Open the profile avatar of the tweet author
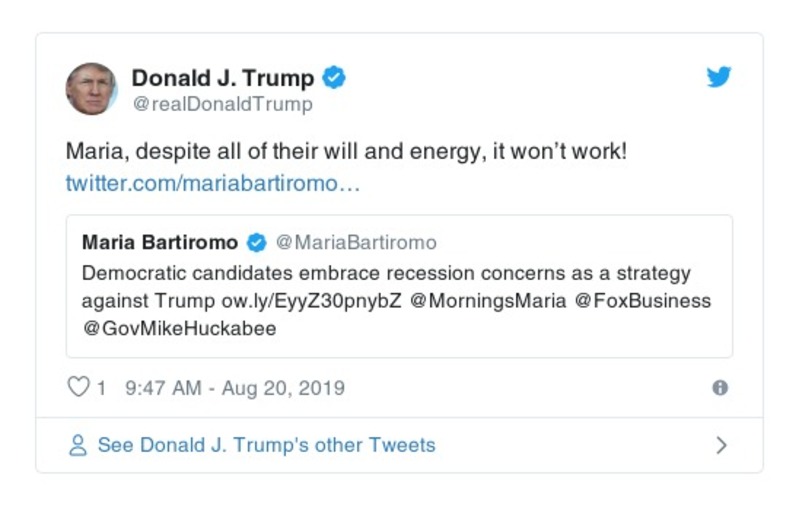 [x=92, y=89]
